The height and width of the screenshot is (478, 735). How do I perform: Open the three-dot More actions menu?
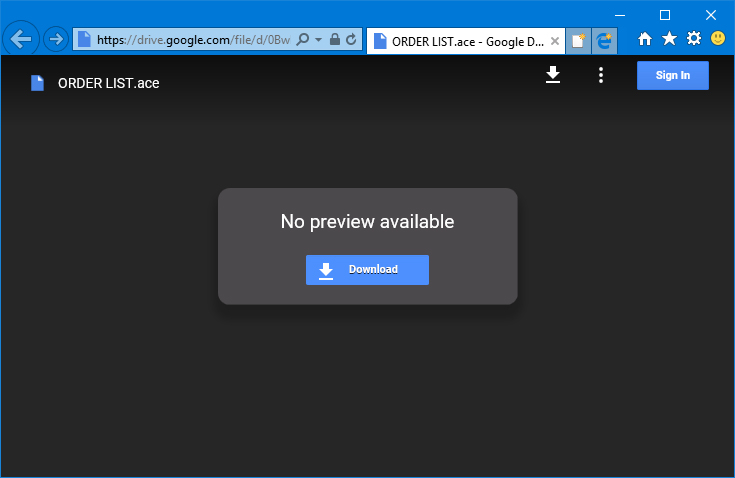tap(601, 75)
